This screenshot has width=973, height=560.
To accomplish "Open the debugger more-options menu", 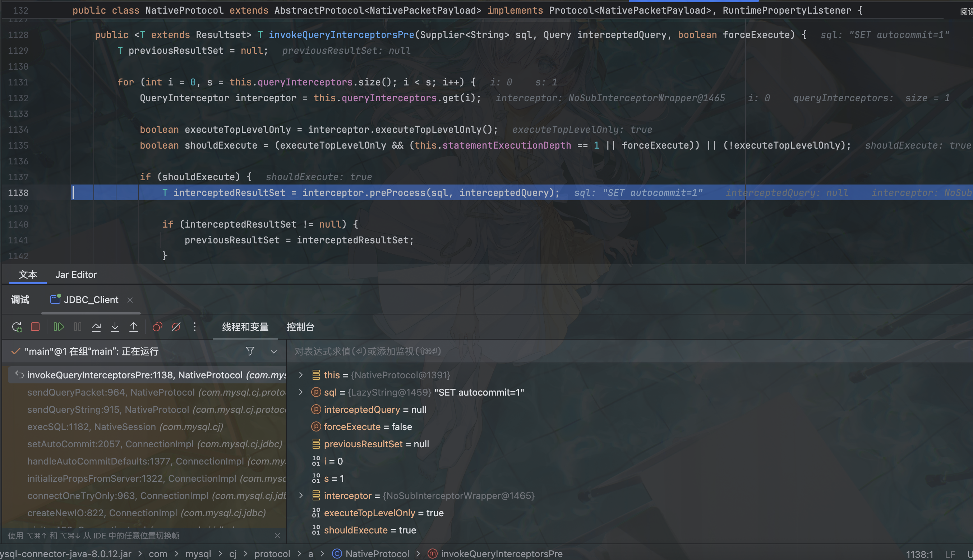I will pos(195,327).
